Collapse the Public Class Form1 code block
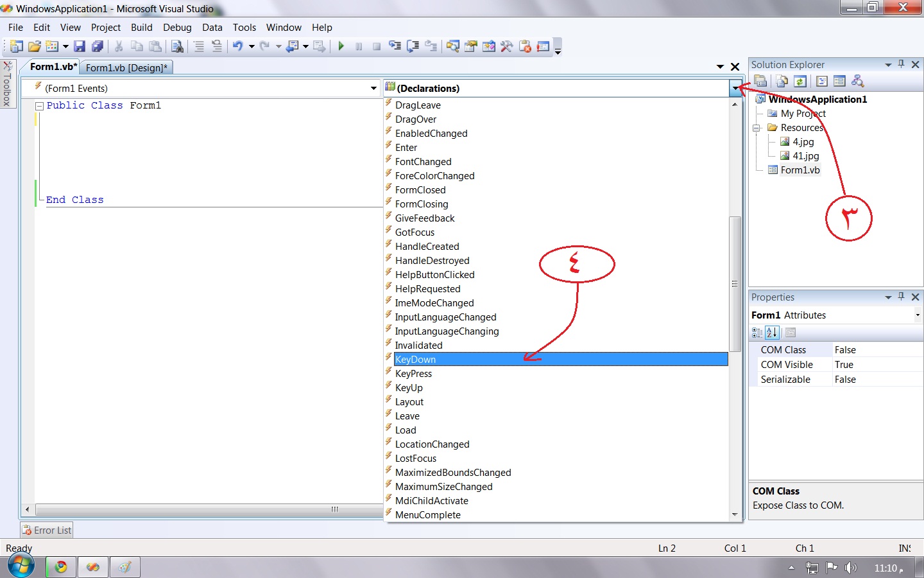This screenshot has height=578, width=924. (x=39, y=106)
